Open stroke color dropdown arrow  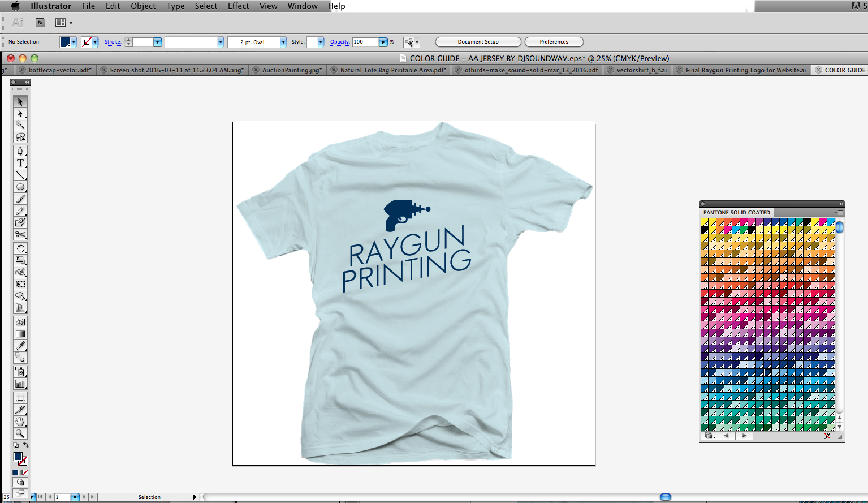95,42
